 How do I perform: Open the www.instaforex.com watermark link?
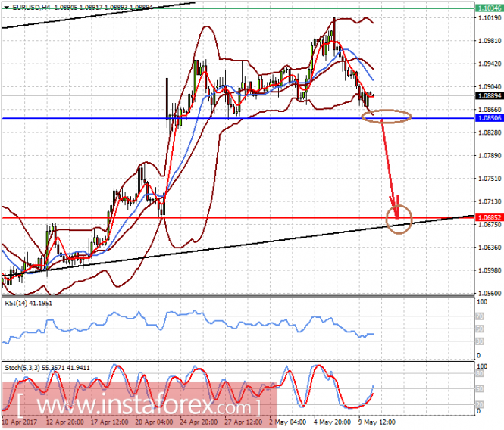click(x=139, y=405)
